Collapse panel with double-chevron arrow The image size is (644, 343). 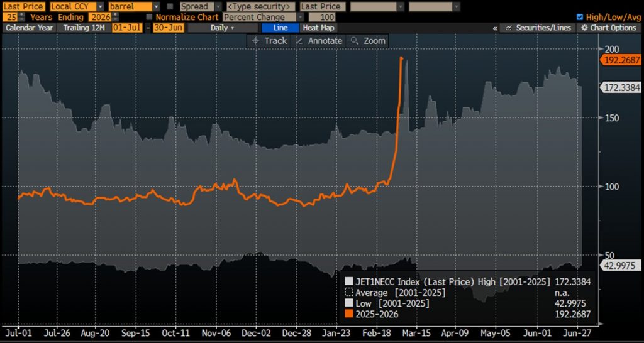click(x=496, y=28)
